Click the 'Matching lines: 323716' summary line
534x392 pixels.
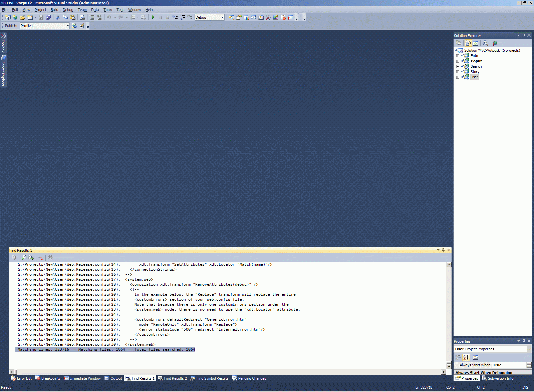point(105,349)
